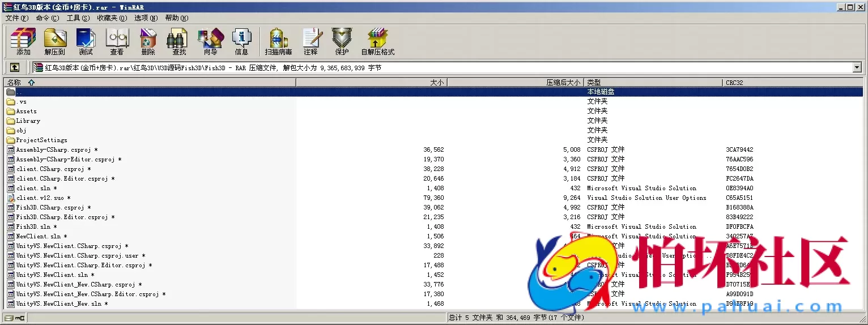The image size is (868, 325).
Task: Click the client.v12.suo file icon
Action: click(11, 198)
